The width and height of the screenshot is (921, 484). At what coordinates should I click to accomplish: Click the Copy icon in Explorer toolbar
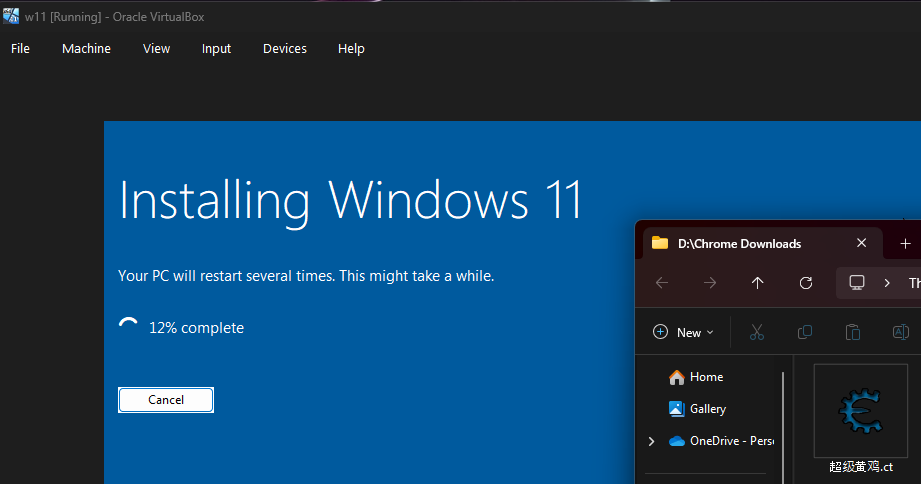(x=805, y=332)
